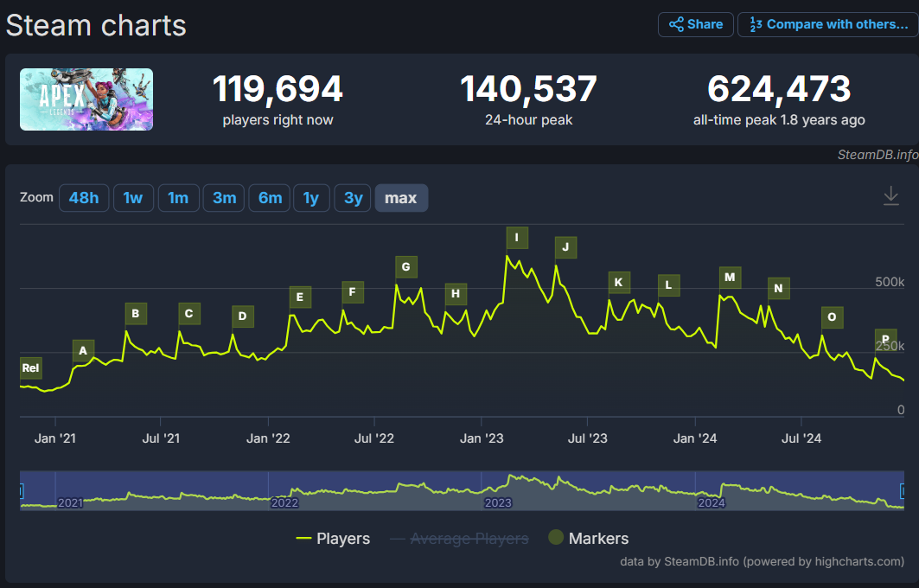This screenshot has width=919, height=588.
Task: Click the Jan '23 axis label
Action: [482, 438]
